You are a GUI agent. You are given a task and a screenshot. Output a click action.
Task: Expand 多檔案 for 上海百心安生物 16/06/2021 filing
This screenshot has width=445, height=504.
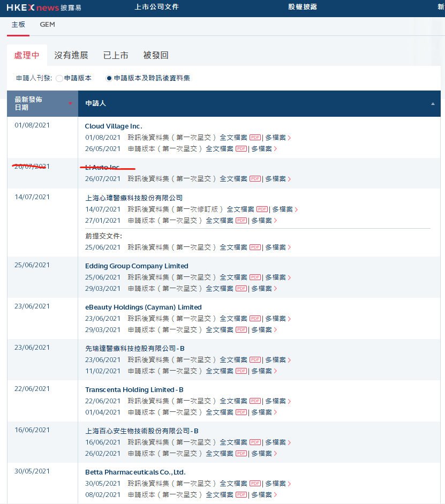click(278, 442)
